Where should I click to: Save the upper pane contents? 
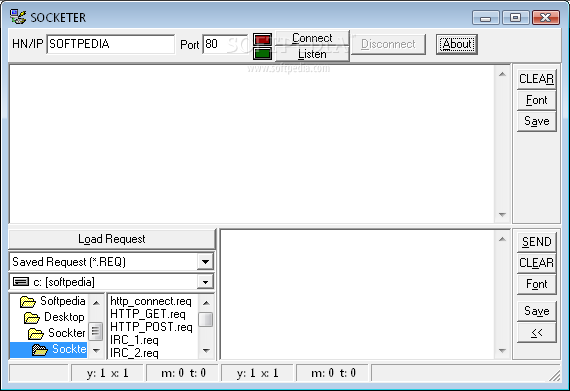point(537,121)
